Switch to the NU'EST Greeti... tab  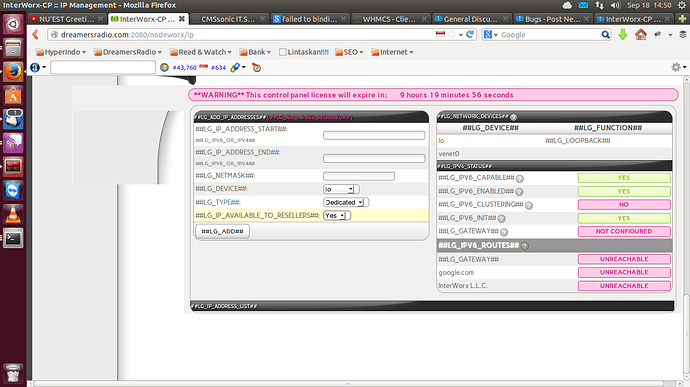[x=66, y=19]
